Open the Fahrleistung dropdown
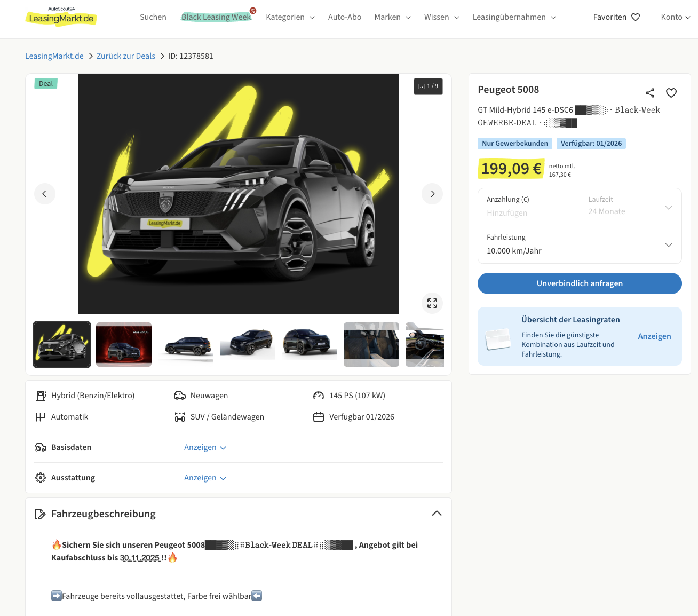This screenshot has width=698, height=616. coord(580,245)
